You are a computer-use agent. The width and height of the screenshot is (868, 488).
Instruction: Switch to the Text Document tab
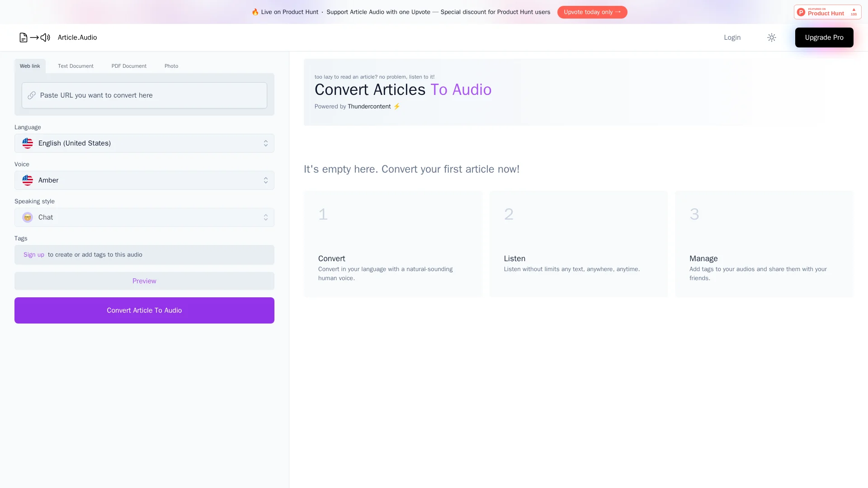click(75, 66)
